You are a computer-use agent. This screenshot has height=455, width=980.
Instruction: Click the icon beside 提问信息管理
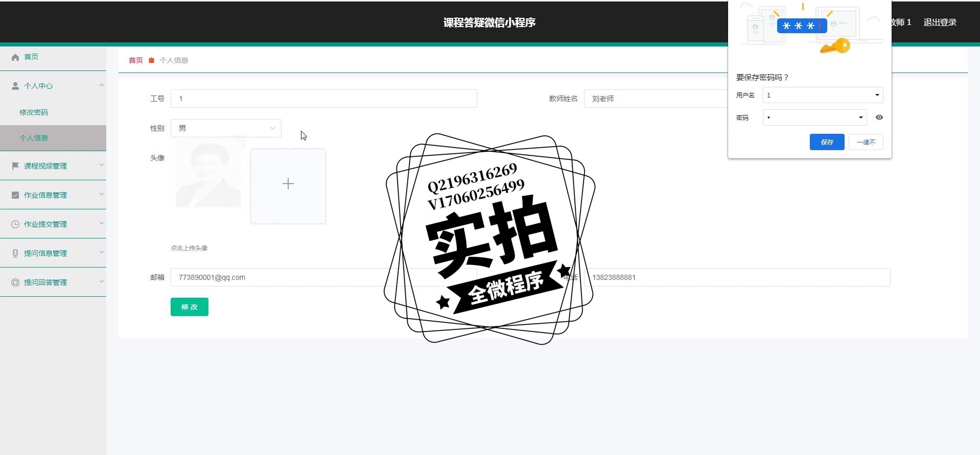coord(15,253)
